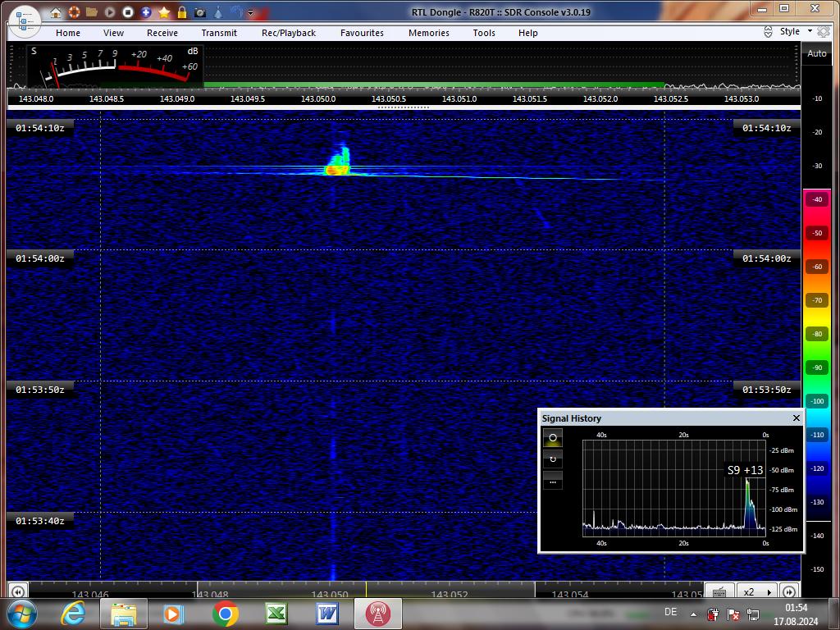Launch Internet Explorer from taskbar
The height and width of the screenshot is (630, 840).
click(x=74, y=614)
